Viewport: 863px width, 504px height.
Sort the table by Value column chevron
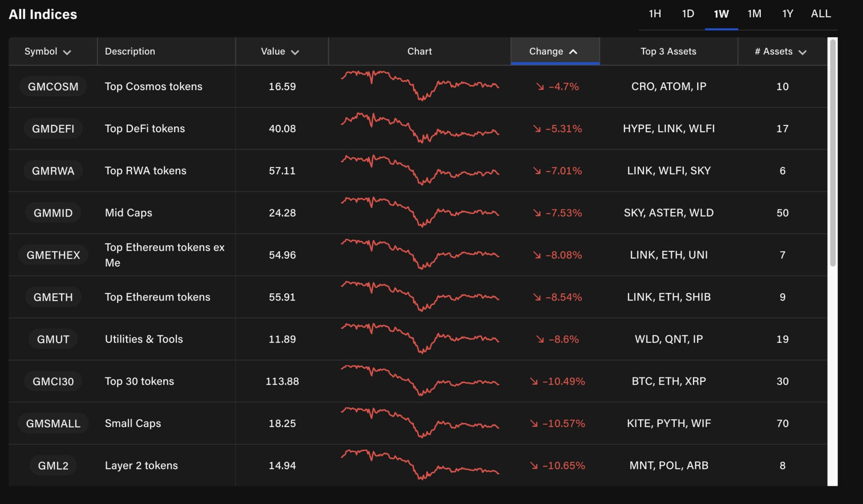click(295, 52)
